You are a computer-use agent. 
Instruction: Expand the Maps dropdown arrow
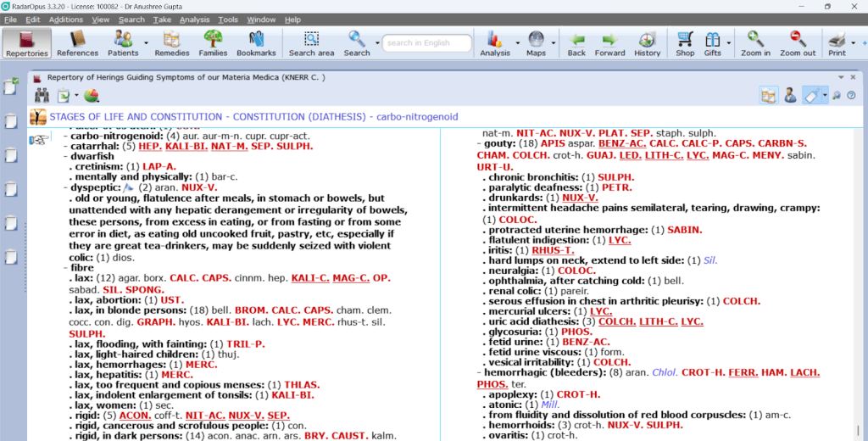pyautogui.click(x=553, y=43)
